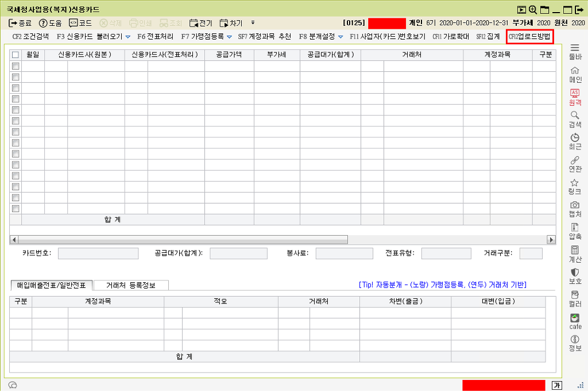Click the horizontal scrollbar right arrow

point(551,240)
